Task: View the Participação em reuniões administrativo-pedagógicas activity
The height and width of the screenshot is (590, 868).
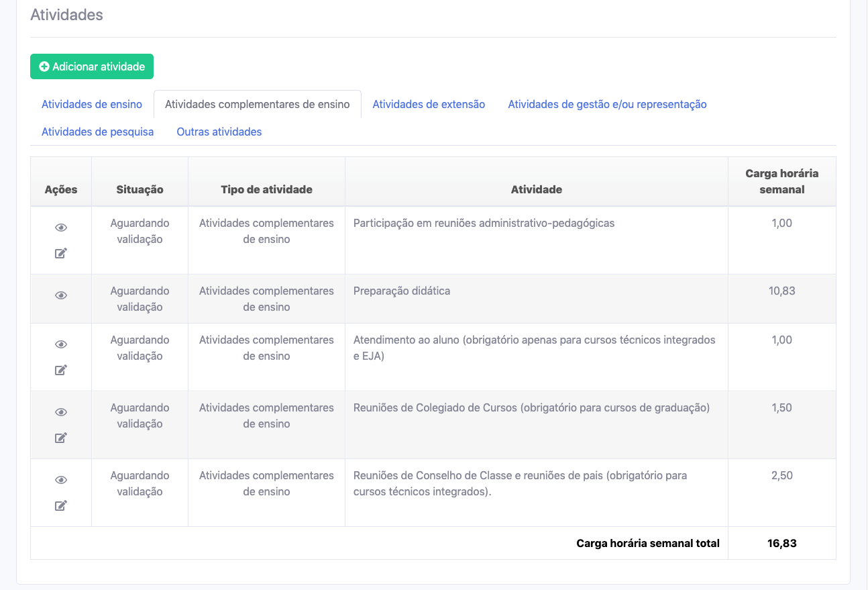Action: 61,228
